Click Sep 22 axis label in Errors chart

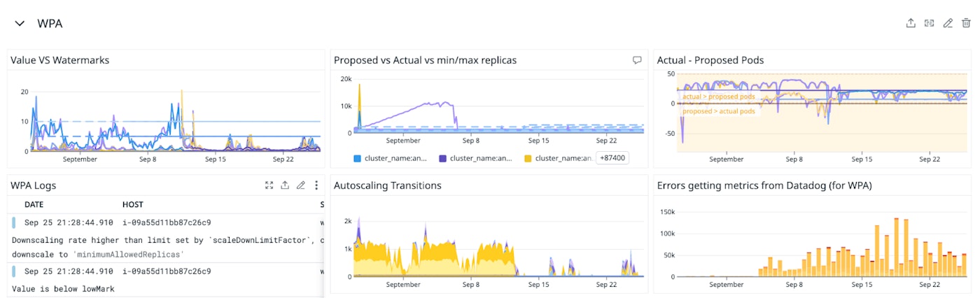(x=930, y=284)
